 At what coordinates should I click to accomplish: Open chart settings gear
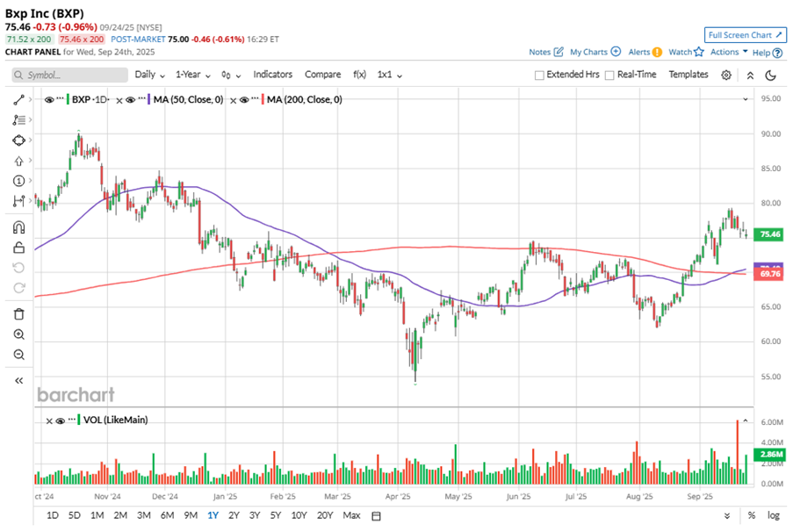tap(726, 75)
